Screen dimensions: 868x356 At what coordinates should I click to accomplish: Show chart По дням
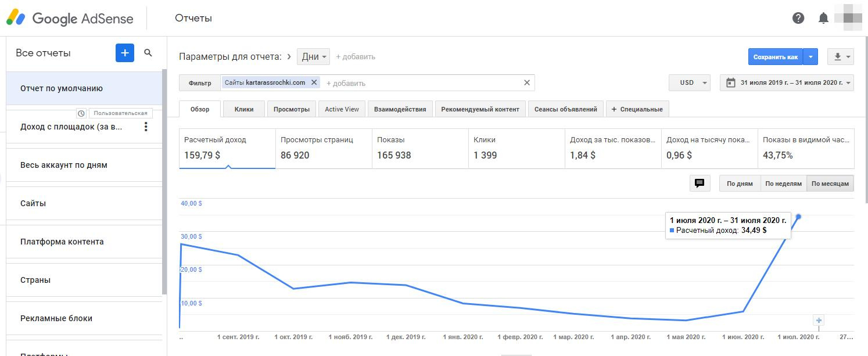tap(740, 183)
